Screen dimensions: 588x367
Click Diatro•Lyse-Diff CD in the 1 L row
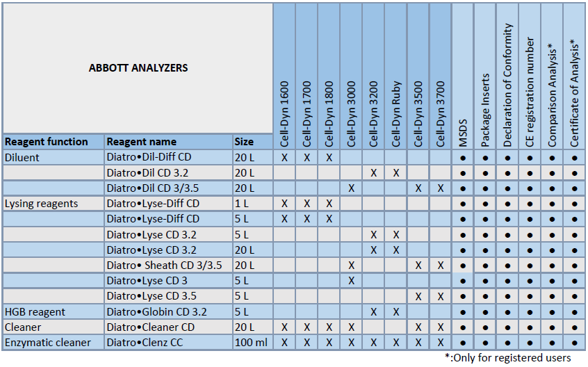click(x=153, y=204)
